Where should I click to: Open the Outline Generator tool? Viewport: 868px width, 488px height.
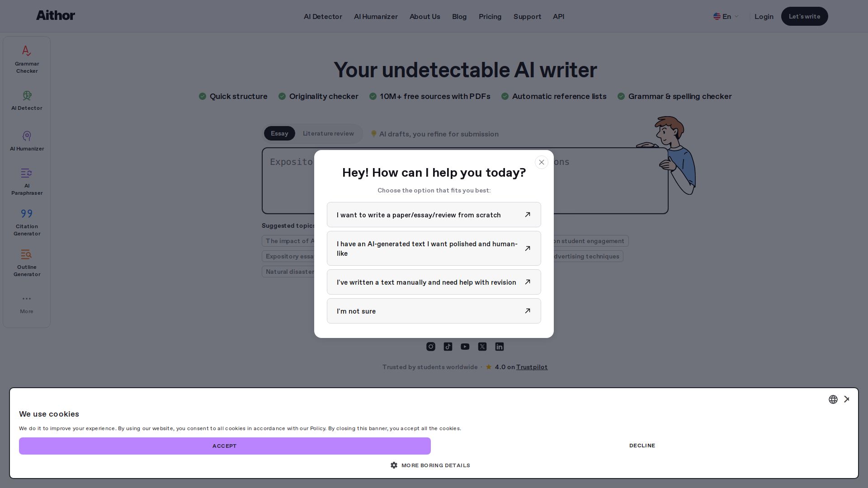click(x=27, y=263)
